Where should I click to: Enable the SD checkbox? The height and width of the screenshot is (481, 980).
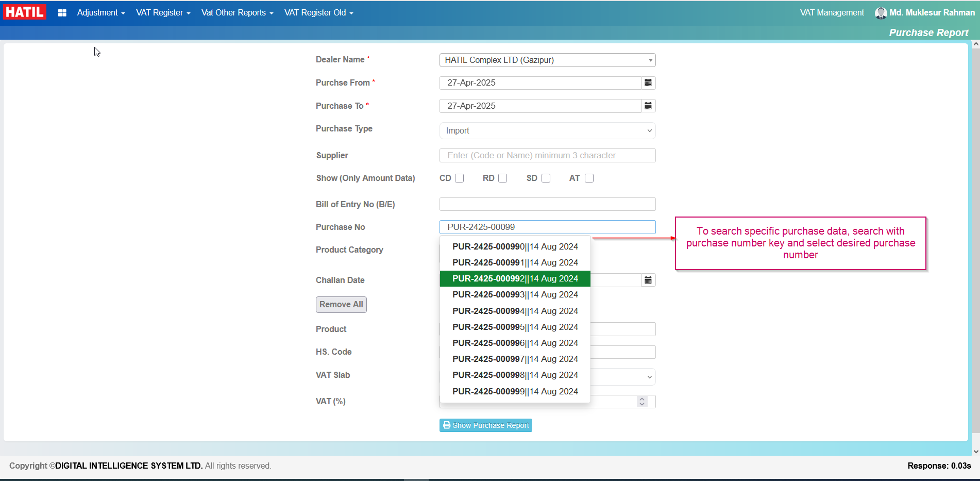[x=546, y=178]
